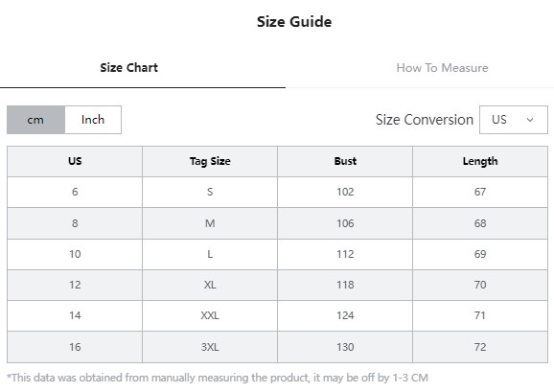This screenshot has height=392, width=554.
Task: Click the Length column header
Action: click(x=480, y=161)
